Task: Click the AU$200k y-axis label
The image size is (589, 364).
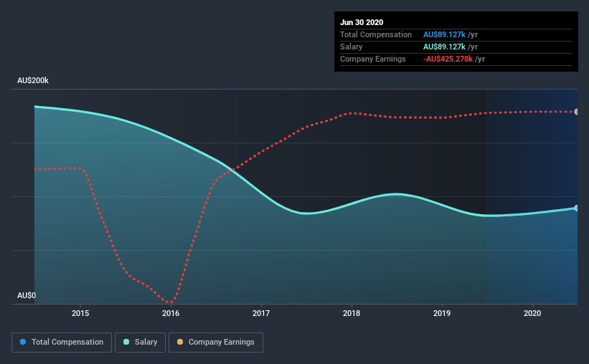Action: click(x=33, y=80)
